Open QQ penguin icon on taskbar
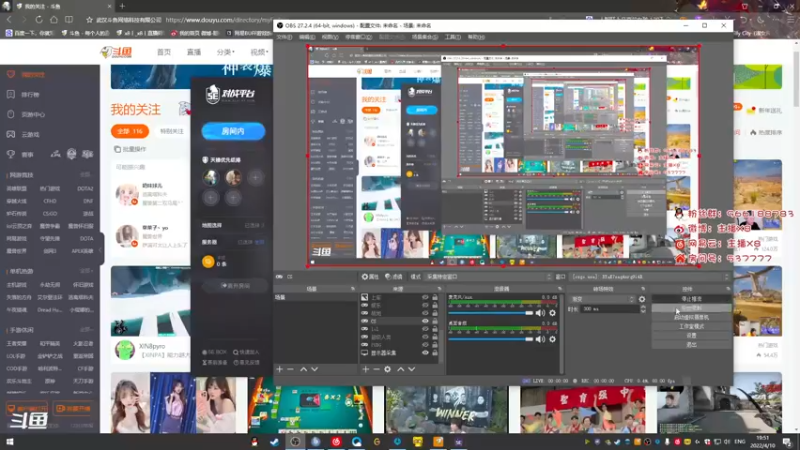800x450 pixels. pyautogui.click(x=255, y=441)
